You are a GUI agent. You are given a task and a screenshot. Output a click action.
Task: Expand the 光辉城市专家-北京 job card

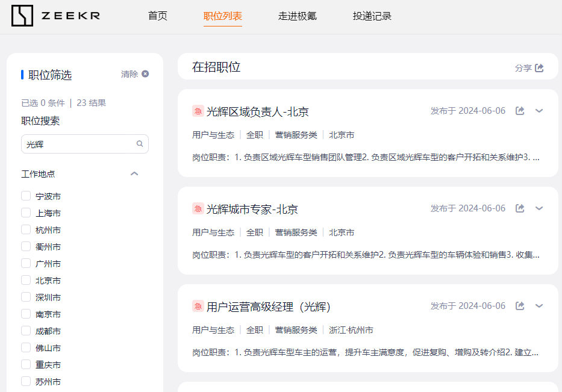pos(539,208)
